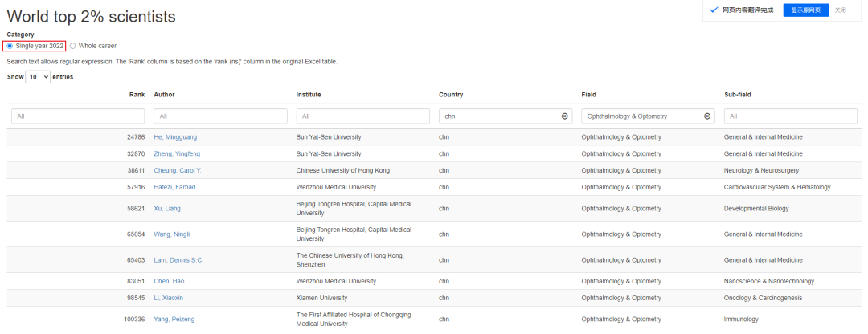Clear the Field filter using its X icon

tap(707, 116)
